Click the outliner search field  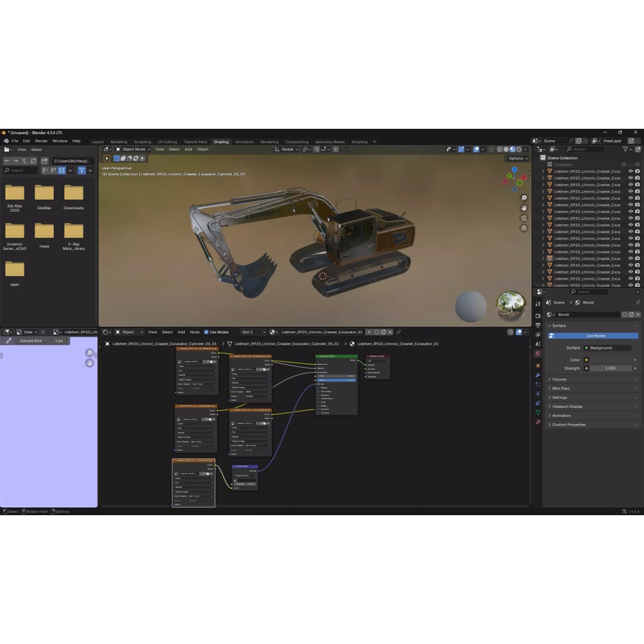click(584, 150)
